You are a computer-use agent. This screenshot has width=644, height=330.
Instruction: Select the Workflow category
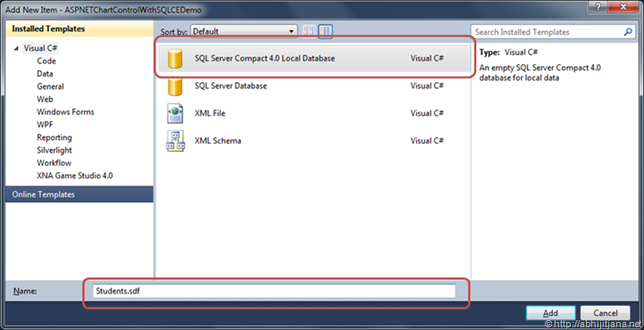(x=54, y=162)
